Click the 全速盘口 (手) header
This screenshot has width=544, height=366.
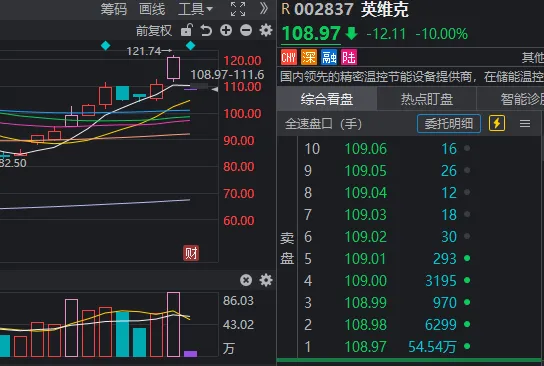(323, 124)
